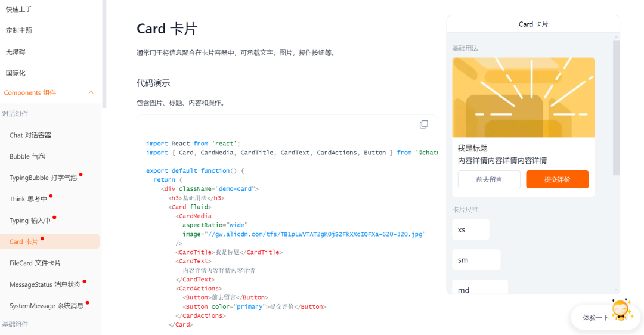
Task: Open Bubble 气泡 component page
Action: click(27, 156)
